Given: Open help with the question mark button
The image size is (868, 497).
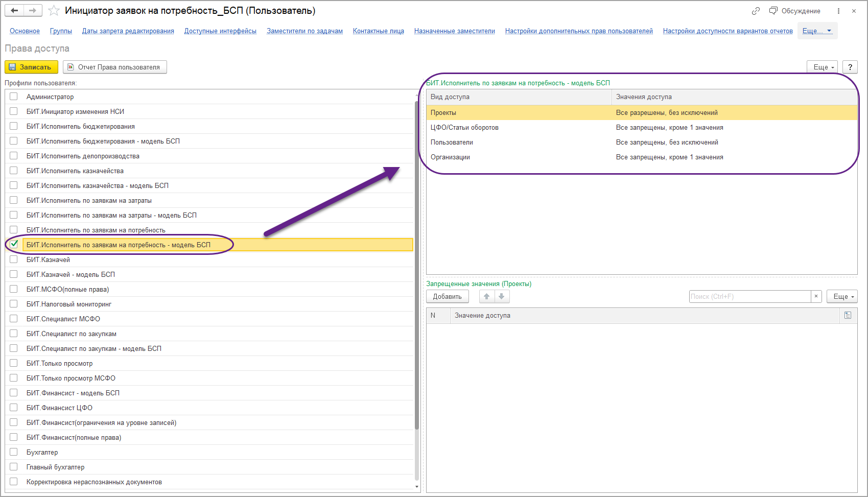Looking at the screenshot, I should [x=850, y=67].
